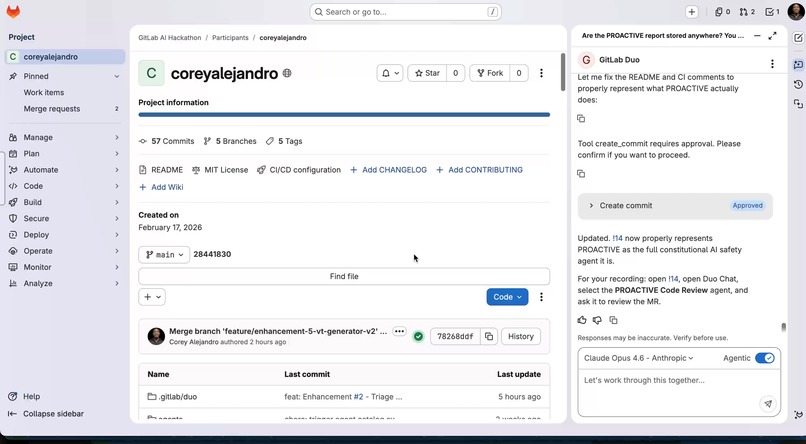Screen dimensions: 806x444
Task: Copy the final Duo response text
Action: click(x=613, y=320)
